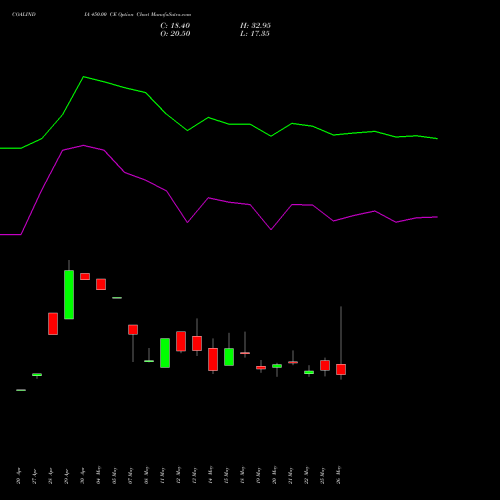Click the COALIND symbol title text
The width and height of the screenshot is (500, 500).
point(24,15)
